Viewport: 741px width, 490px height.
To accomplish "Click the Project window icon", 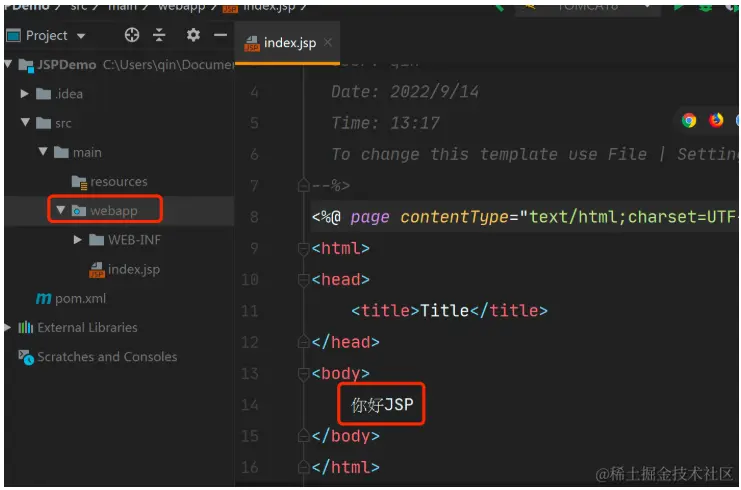I will 13,35.
